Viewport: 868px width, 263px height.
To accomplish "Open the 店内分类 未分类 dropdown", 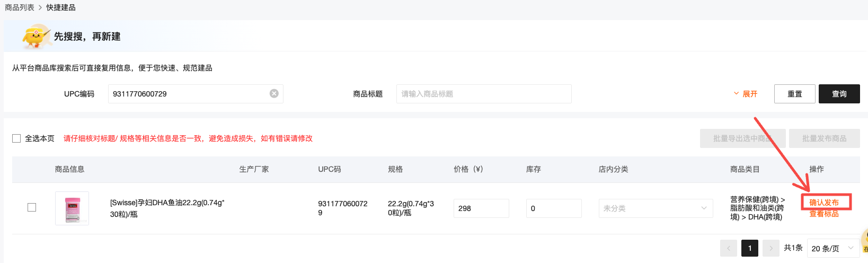I will click(x=655, y=208).
